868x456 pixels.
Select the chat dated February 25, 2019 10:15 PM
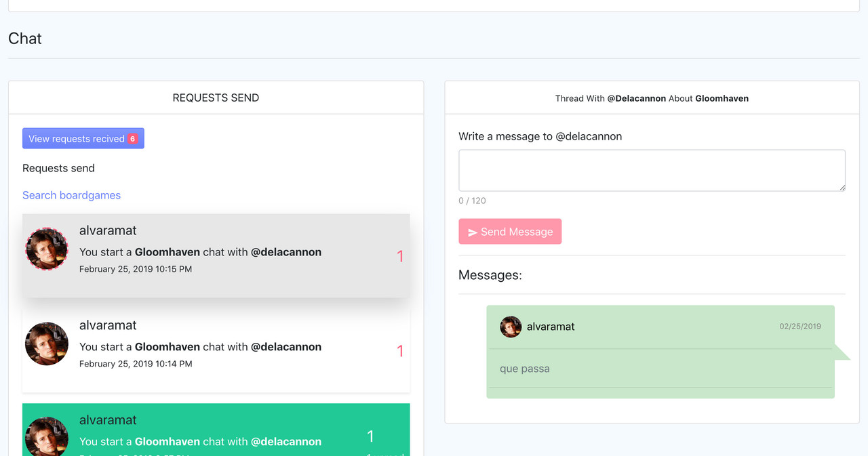point(216,255)
